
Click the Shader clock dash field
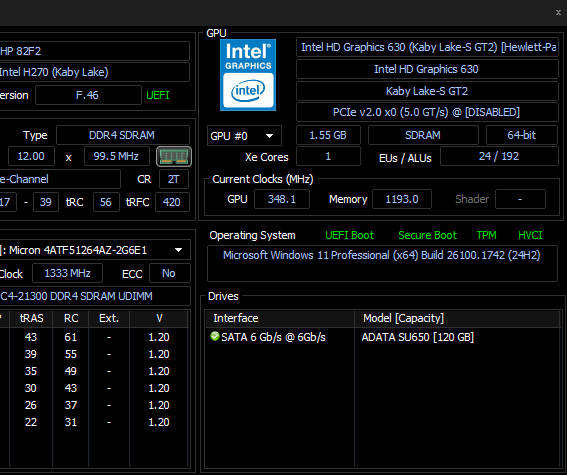[520, 199]
